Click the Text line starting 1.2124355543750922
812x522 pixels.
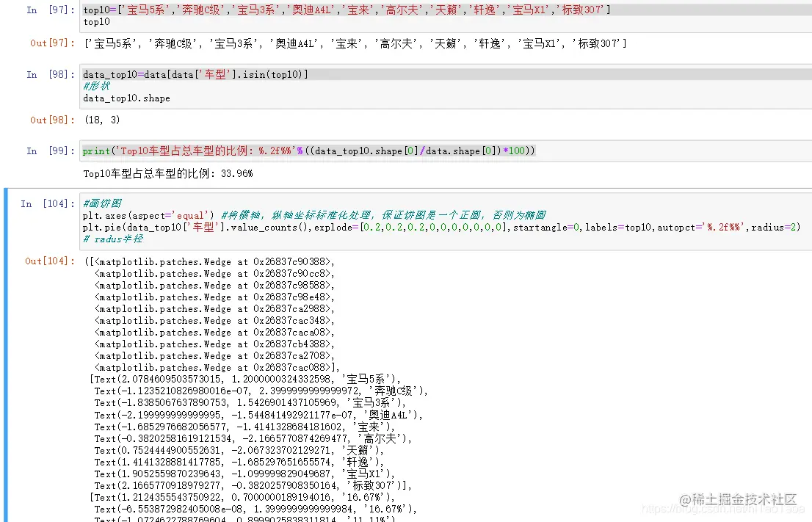242,498
